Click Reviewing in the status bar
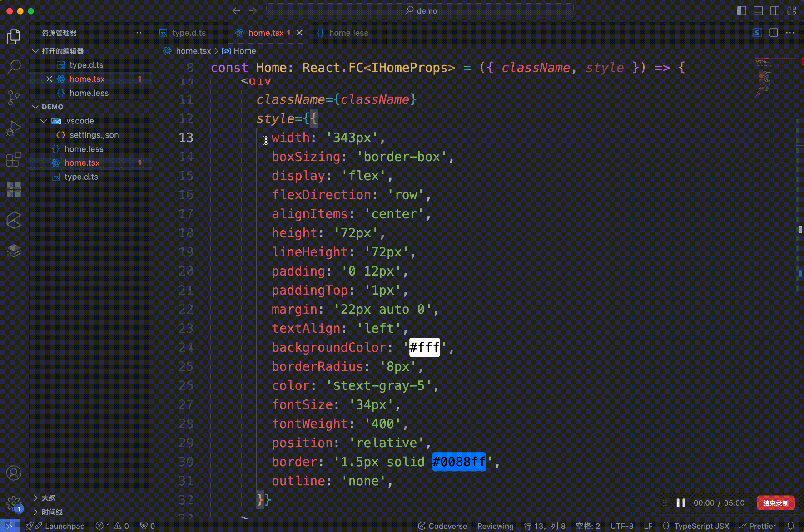The width and height of the screenshot is (804, 532). pos(496,526)
